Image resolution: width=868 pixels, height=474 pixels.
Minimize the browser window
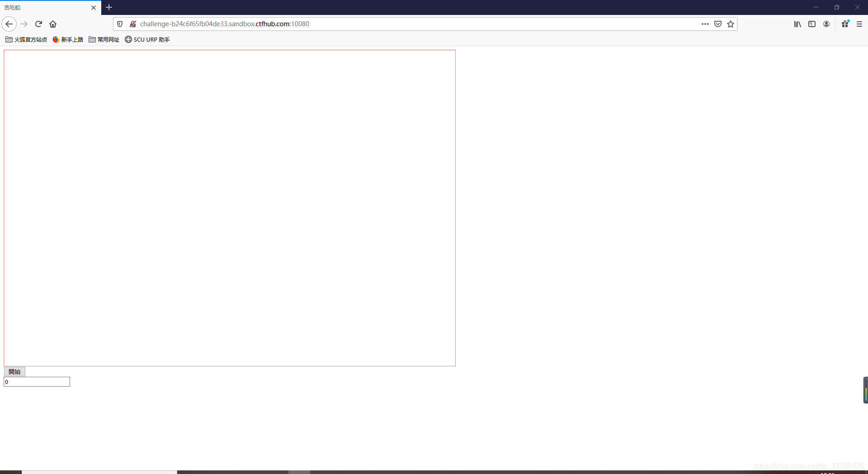pos(816,7)
